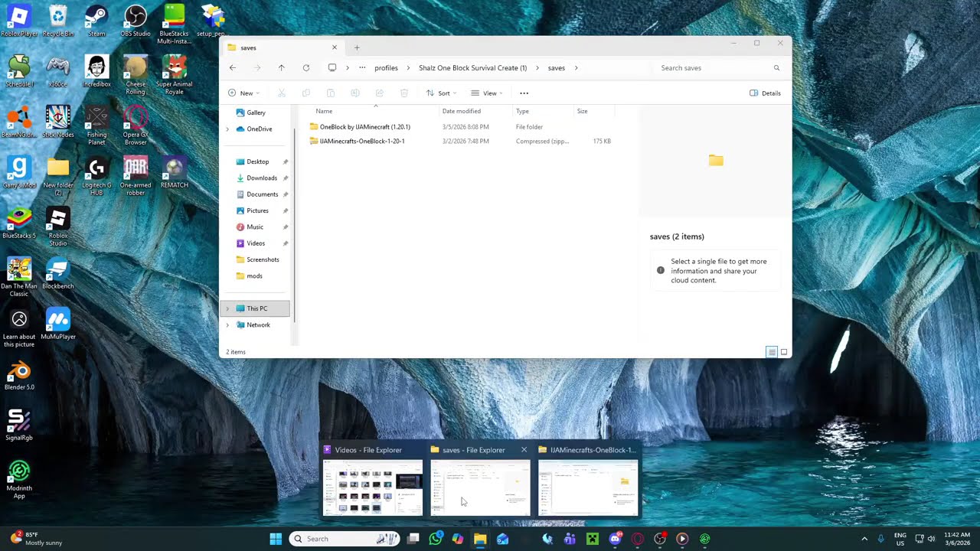The width and height of the screenshot is (980, 551).
Task: Click the profiles breadcrumb
Action: point(386,68)
